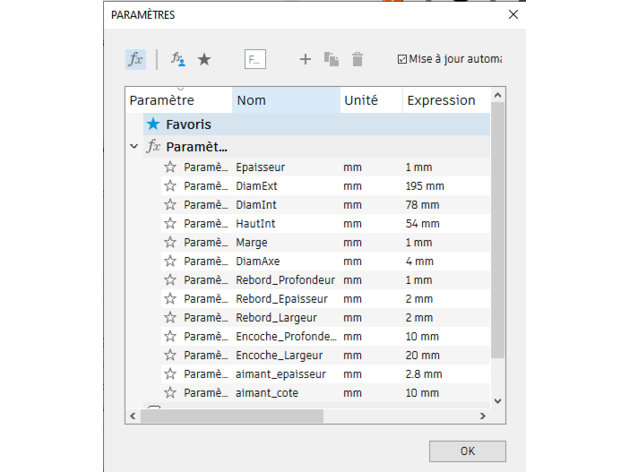Click the horizontal scrollbar right arrow
The image size is (628, 472).
click(485, 415)
